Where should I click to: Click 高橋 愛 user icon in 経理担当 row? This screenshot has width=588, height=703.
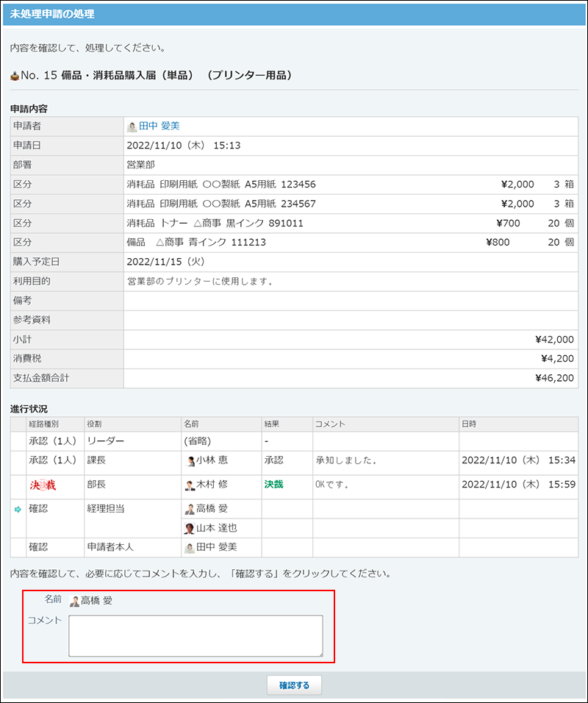[190, 510]
